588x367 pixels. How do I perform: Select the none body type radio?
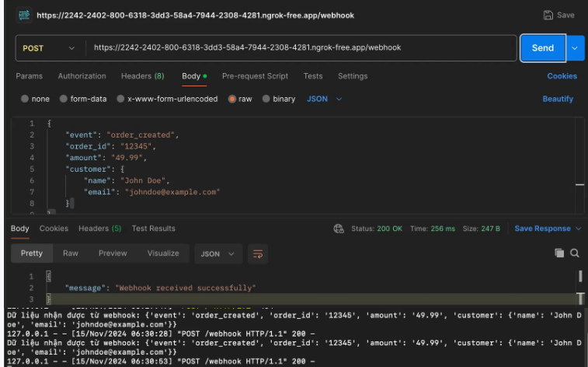tap(25, 99)
